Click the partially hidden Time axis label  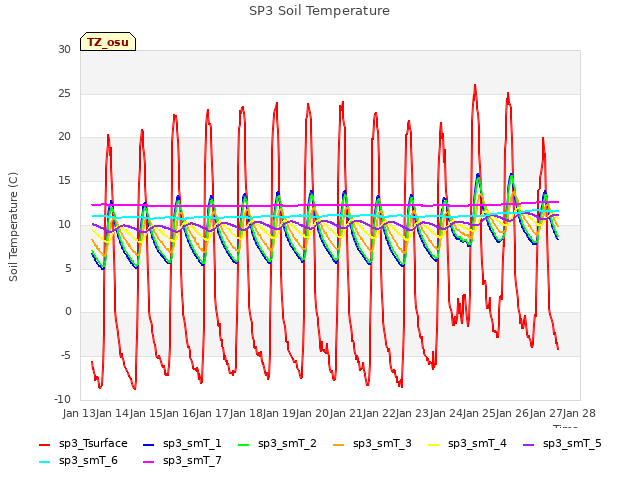click(x=565, y=426)
